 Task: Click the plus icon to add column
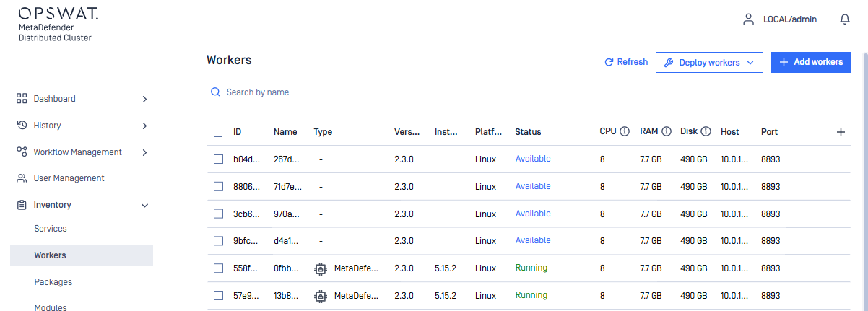coord(841,132)
